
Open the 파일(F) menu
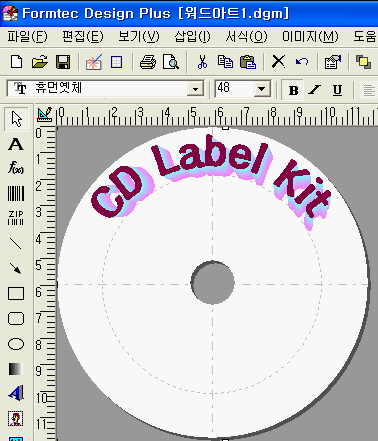tap(27, 36)
